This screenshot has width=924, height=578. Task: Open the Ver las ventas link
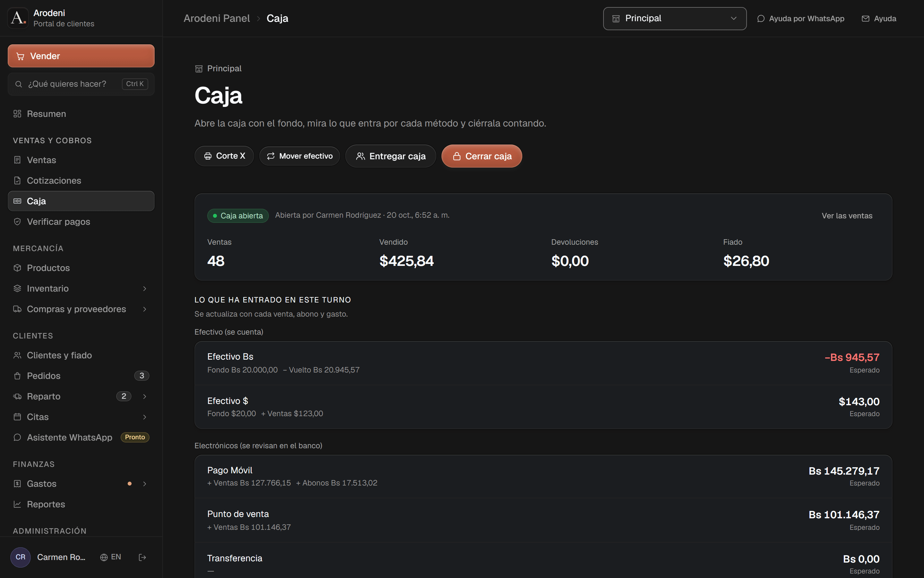[847, 215]
